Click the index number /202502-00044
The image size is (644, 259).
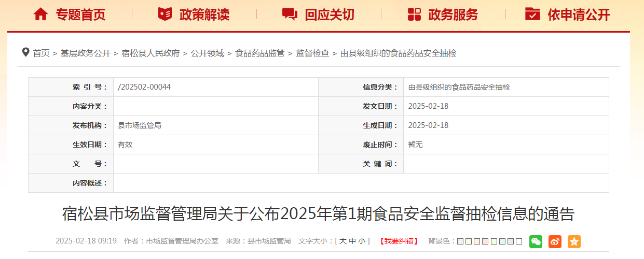(x=145, y=87)
